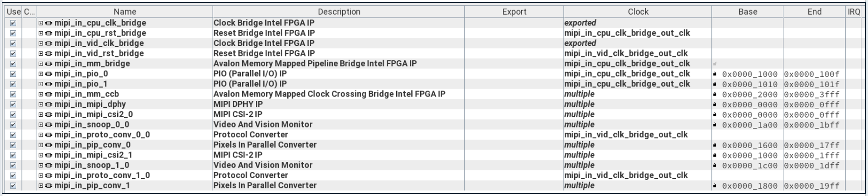The image size is (868, 196).
Task: Select the mipi_in_vid_rst_bridge row name
Action: click(x=99, y=53)
